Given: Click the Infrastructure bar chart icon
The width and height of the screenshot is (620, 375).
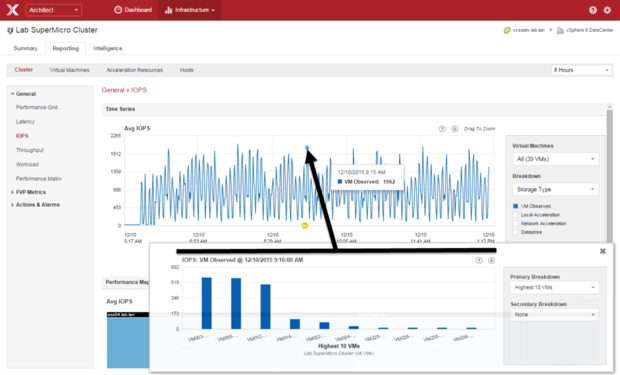Looking at the screenshot, I should coord(168,10).
